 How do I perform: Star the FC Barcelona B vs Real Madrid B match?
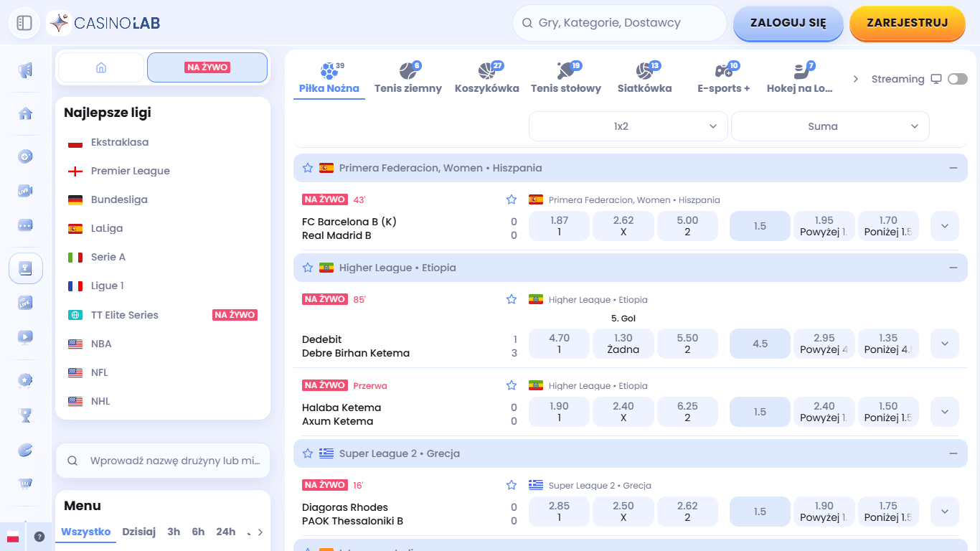click(x=512, y=199)
